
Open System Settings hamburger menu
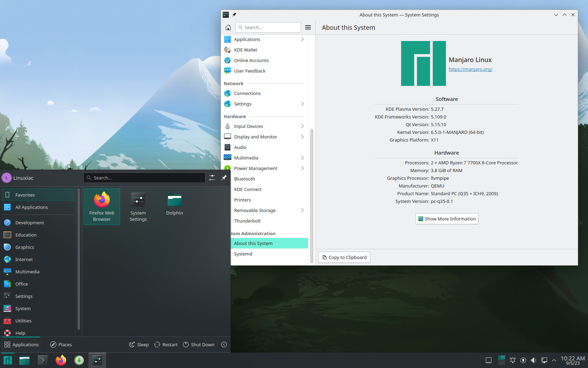(308, 27)
